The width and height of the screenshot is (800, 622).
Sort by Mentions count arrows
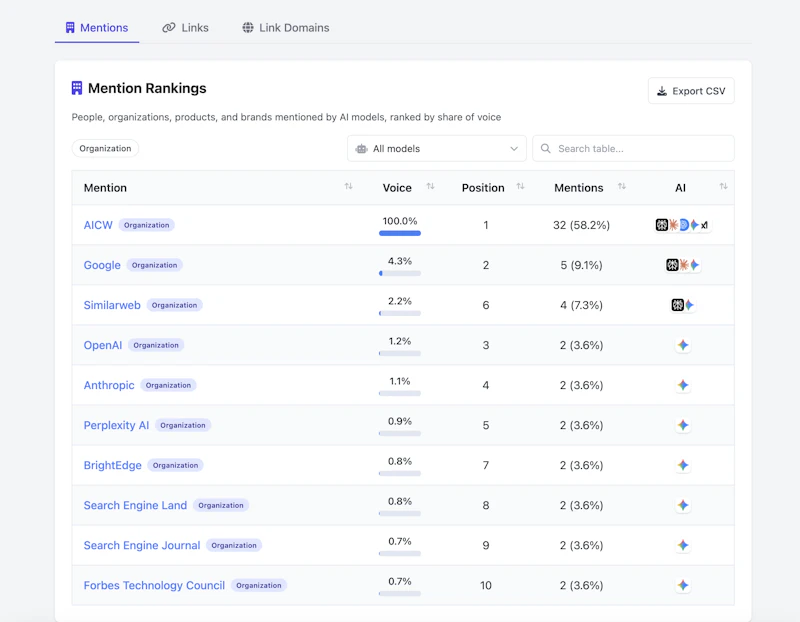point(622,186)
